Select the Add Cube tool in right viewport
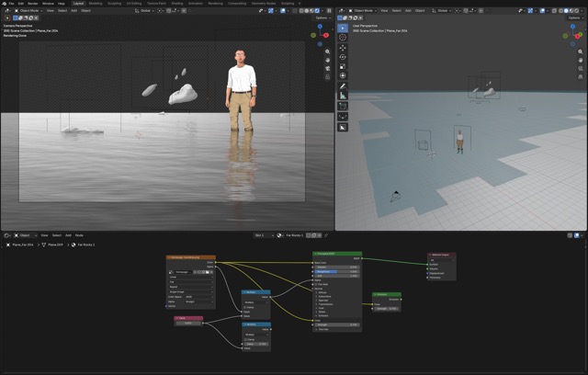 coord(343,106)
